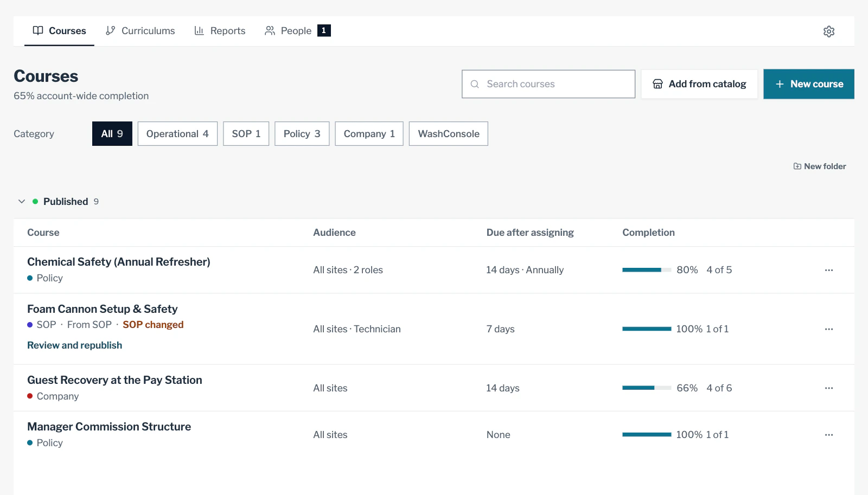
Task: Open Foam Cannon Setup & Safety course
Action: 103,309
